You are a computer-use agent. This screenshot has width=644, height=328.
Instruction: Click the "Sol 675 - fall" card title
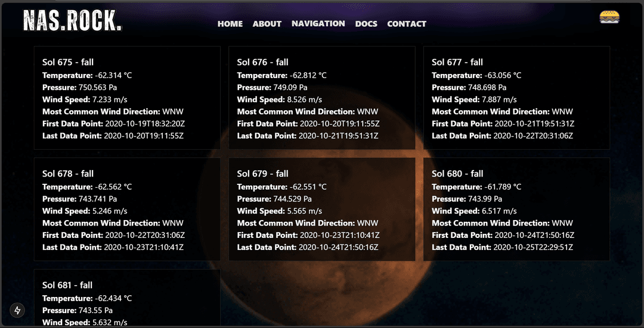tap(68, 62)
